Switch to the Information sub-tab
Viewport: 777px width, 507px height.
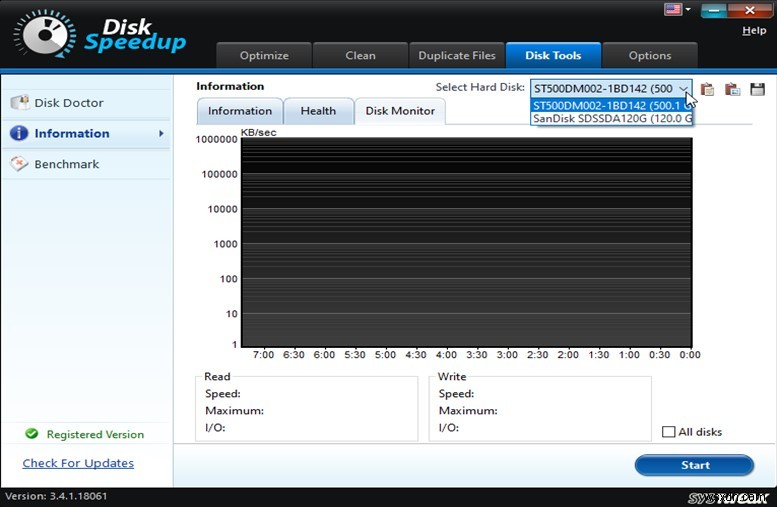pos(240,111)
